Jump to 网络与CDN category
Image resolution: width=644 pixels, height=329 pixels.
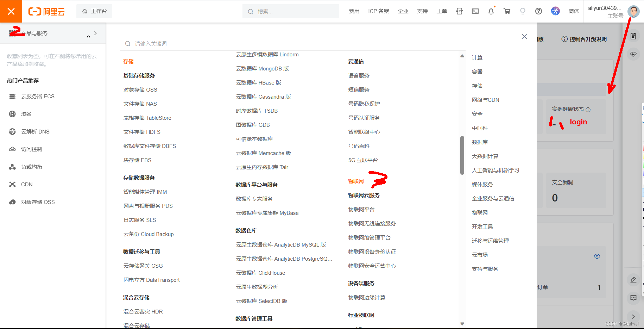click(485, 100)
